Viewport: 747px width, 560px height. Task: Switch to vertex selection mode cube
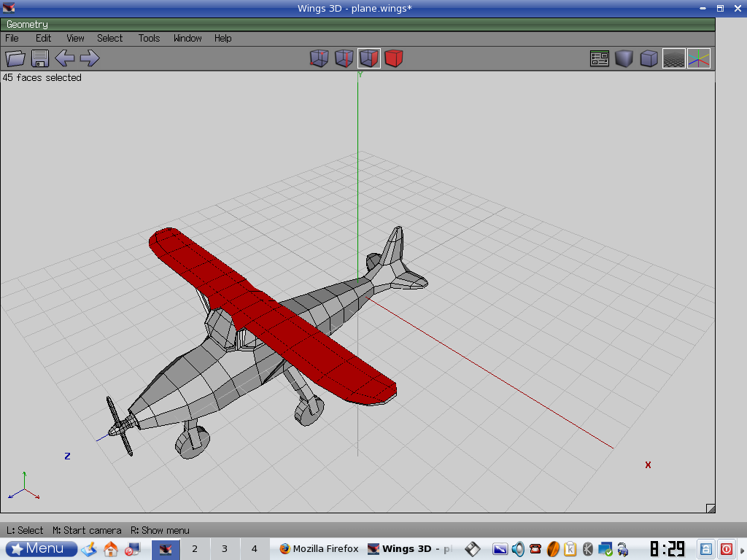pyautogui.click(x=320, y=58)
